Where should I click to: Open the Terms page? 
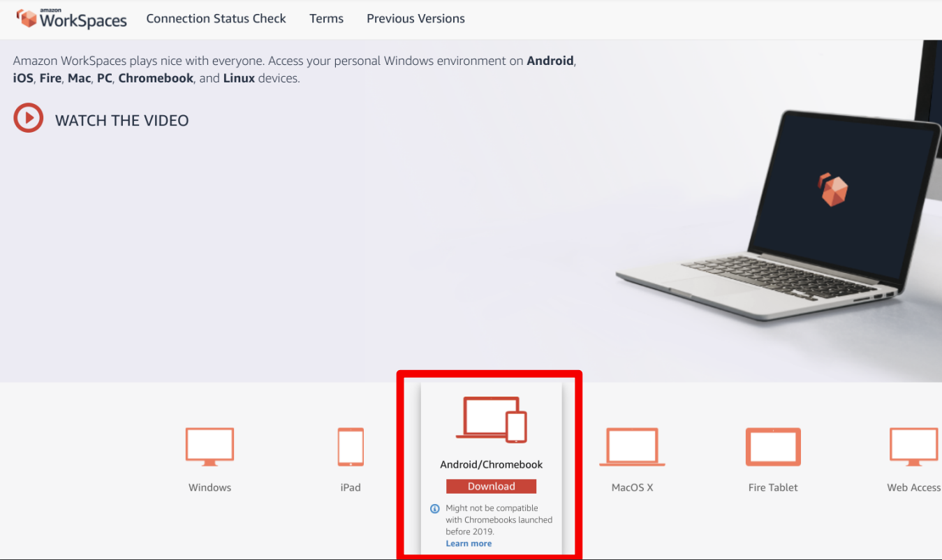coord(326,19)
